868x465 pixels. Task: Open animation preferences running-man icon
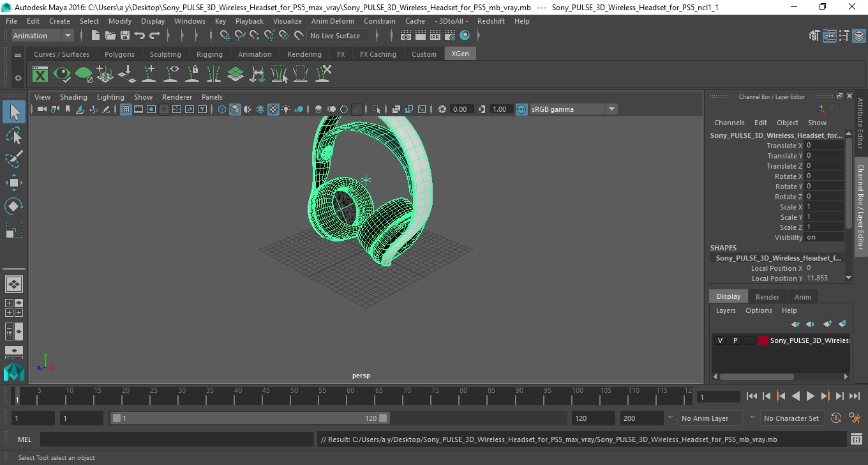tap(855, 418)
